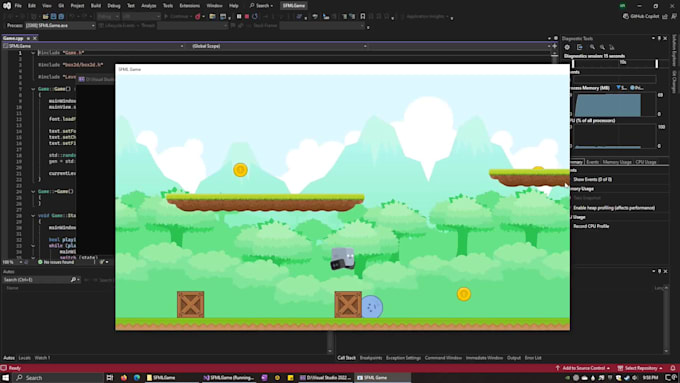
Task: Switch to the Breakpoints tab
Action: 371,358
